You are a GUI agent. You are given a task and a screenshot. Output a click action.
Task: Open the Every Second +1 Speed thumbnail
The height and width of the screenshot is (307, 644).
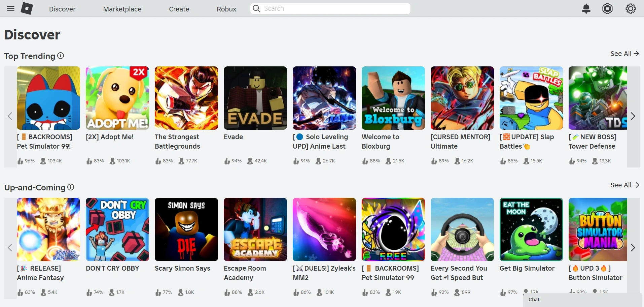click(462, 229)
